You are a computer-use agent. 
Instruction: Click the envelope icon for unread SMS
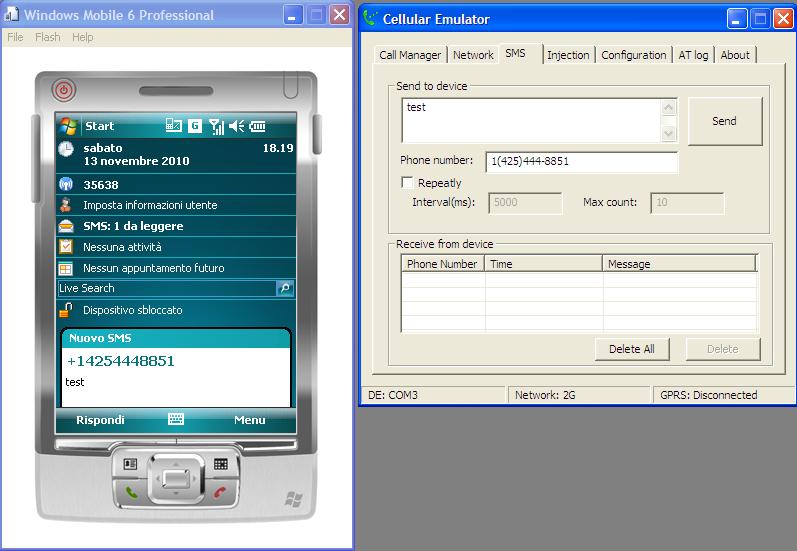click(66, 226)
